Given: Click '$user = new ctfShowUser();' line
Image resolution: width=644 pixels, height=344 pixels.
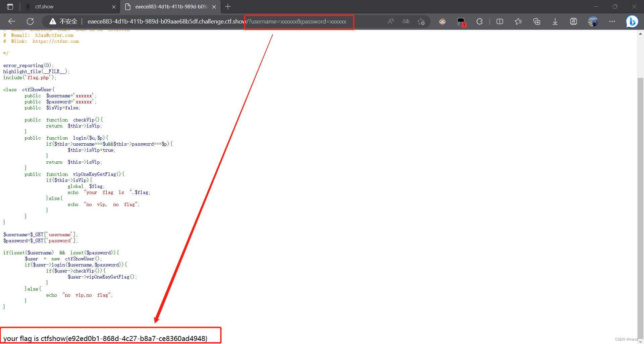Looking at the screenshot, I should click(x=63, y=259).
